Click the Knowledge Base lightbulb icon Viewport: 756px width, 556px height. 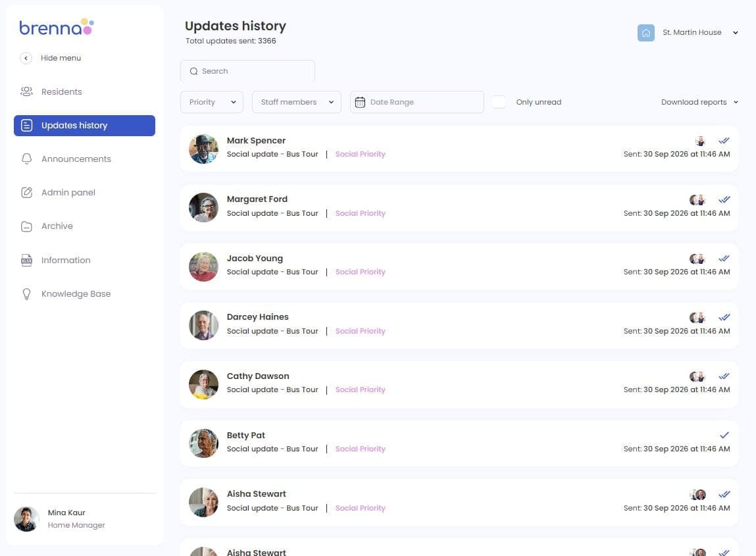click(x=26, y=293)
